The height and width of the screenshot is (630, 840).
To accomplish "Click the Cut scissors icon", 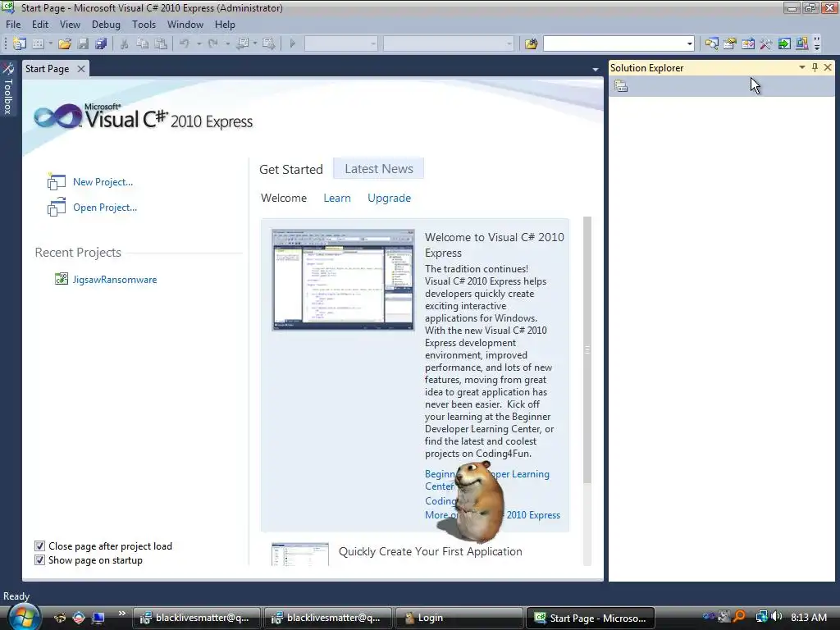I will coord(125,43).
